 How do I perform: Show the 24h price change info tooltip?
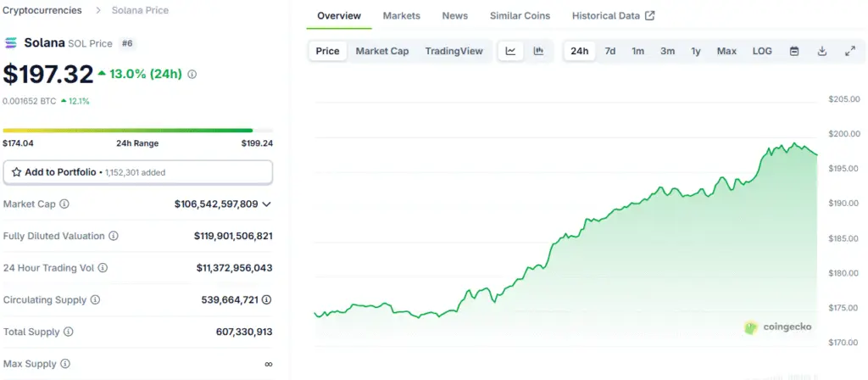(192, 75)
